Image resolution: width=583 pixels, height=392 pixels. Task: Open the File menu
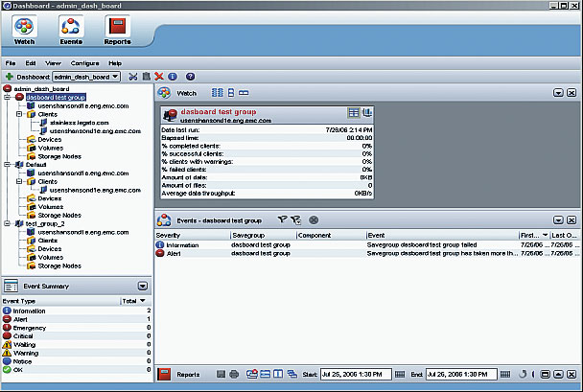(11, 63)
